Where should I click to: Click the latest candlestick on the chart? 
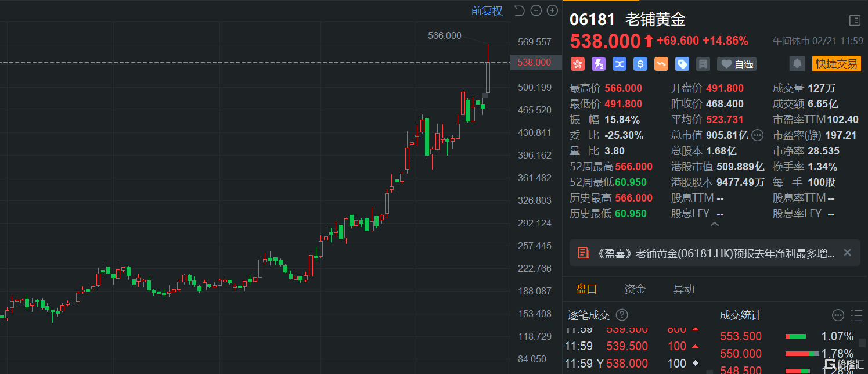point(488,69)
